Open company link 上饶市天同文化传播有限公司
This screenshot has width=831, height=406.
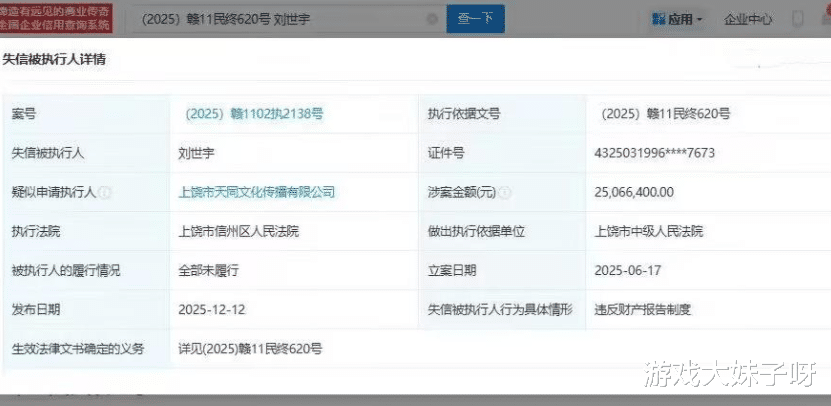click(x=257, y=192)
